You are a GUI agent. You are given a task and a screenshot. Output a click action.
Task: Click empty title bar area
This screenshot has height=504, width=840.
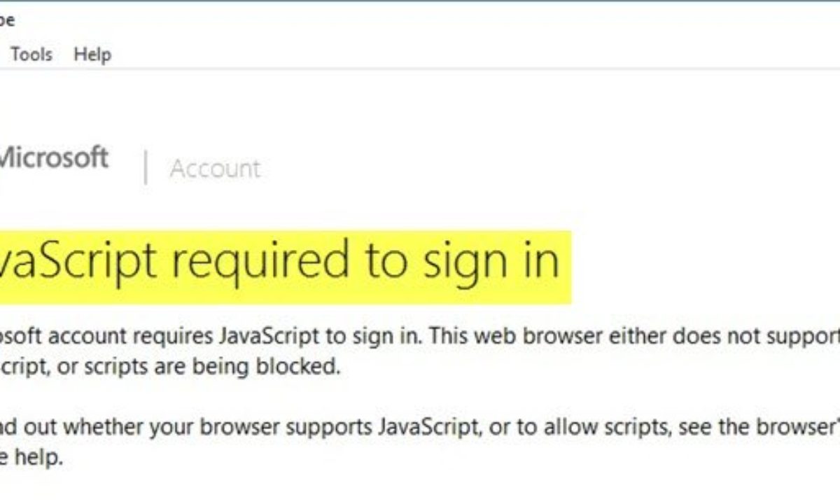point(420,20)
